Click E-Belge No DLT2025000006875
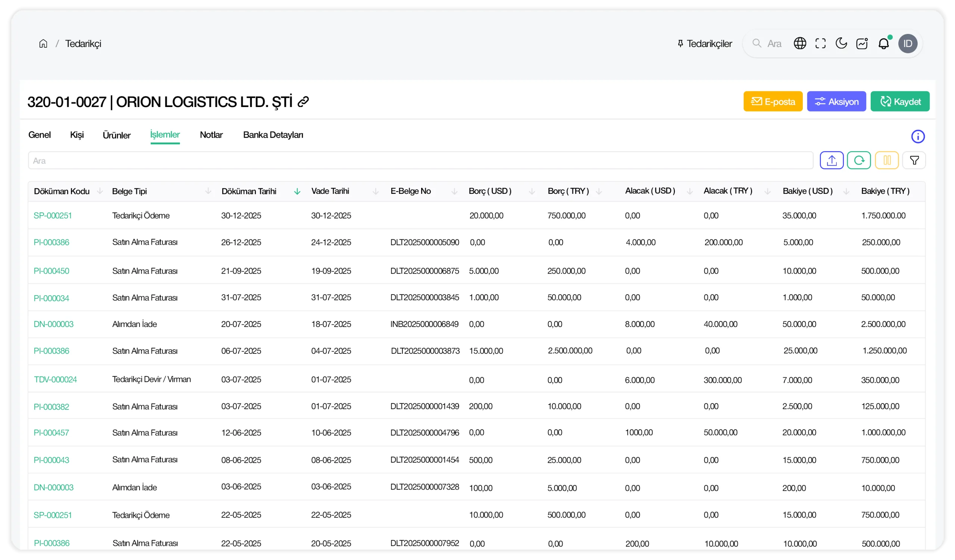 pyautogui.click(x=425, y=271)
